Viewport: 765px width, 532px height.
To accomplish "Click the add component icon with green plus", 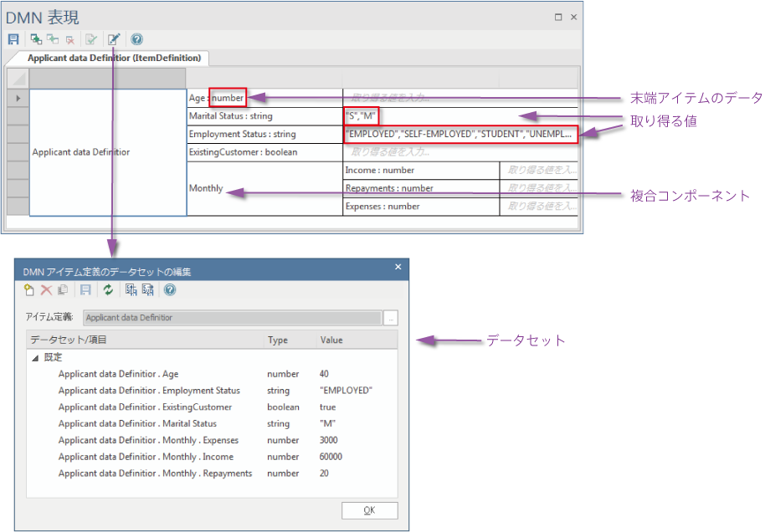I will pyautogui.click(x=35, y=38).
